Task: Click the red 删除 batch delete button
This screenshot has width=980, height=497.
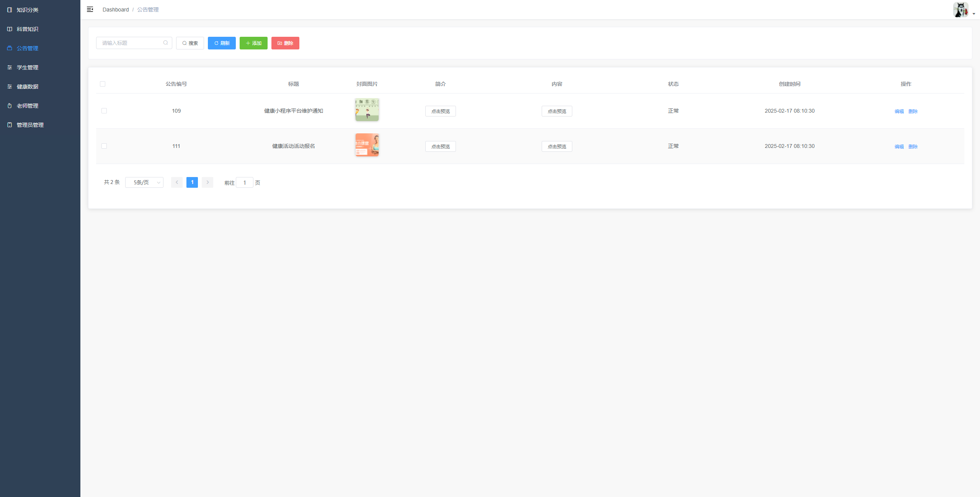Action: [x=285, y=43]
